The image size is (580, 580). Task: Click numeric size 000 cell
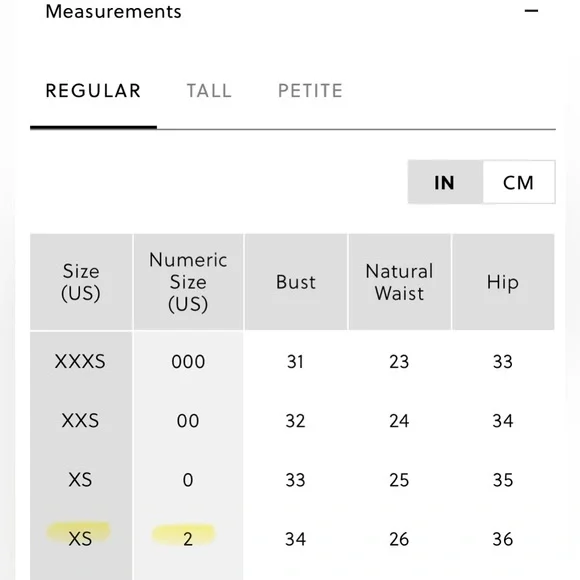click(x=188, y=361)
